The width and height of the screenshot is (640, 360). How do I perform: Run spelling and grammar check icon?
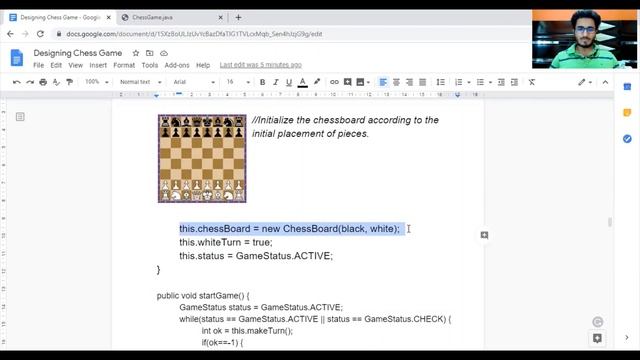[56, 82]
